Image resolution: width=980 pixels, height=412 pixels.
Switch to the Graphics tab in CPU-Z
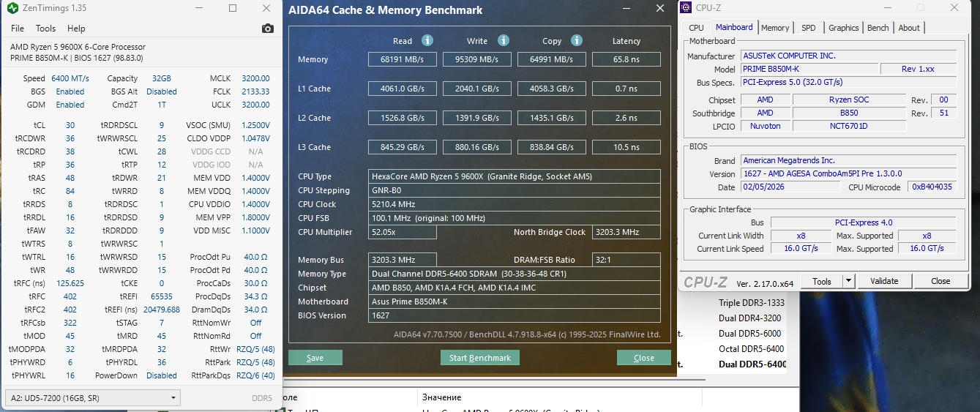click(843, 28)
